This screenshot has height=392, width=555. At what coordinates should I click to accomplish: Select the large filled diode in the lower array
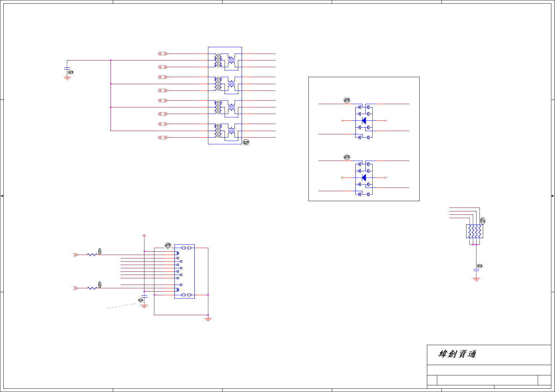(x=364, y=178)
